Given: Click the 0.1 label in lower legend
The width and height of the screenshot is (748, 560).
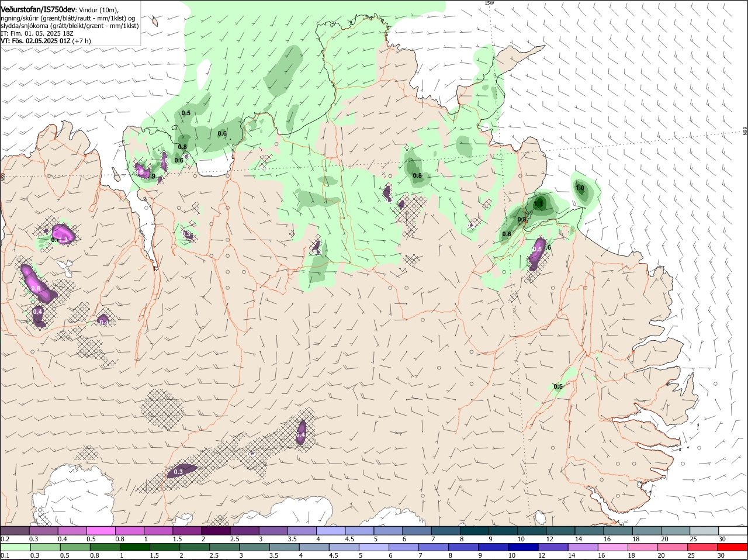Looking at the screenshot, I should [5, 556].
